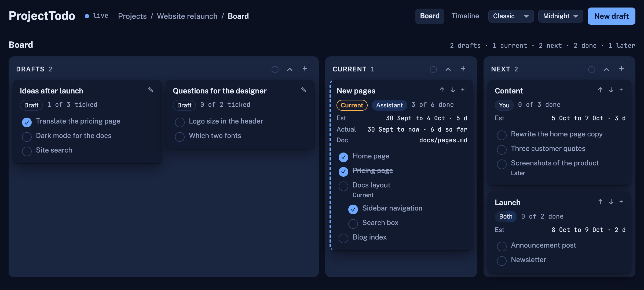Switch to Board view tab

pos(430,16)
